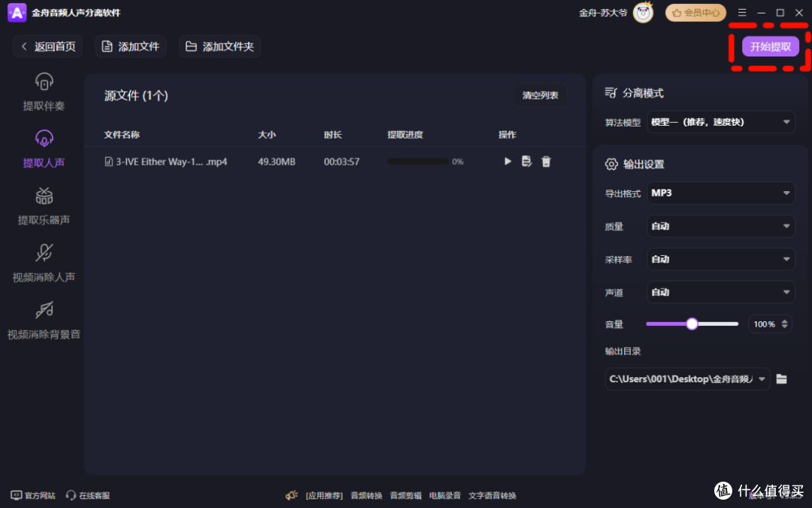This screenshot has width=812, height=508.
Task: Go back via 返回首页 button
Action: pos(47,47)
